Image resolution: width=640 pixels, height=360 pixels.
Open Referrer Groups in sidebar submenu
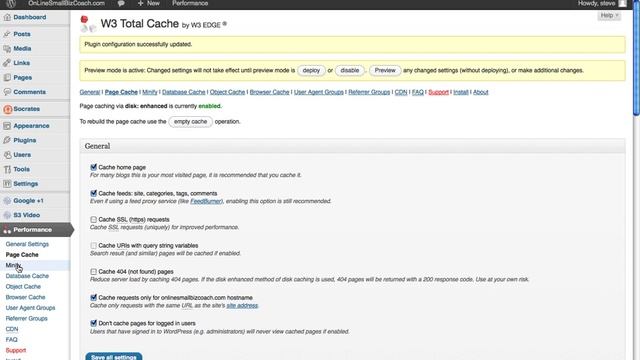coord(27,318)
